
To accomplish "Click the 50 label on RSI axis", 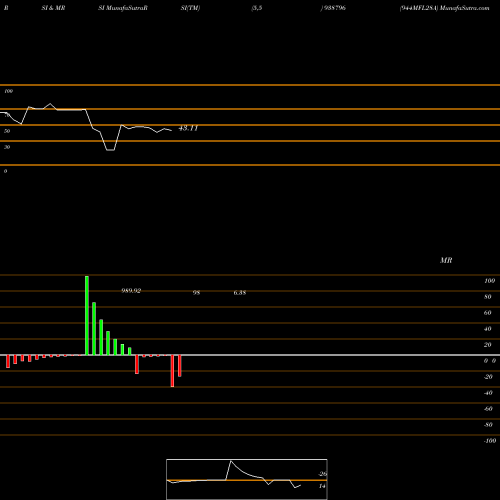I will (x=7, y=131).
